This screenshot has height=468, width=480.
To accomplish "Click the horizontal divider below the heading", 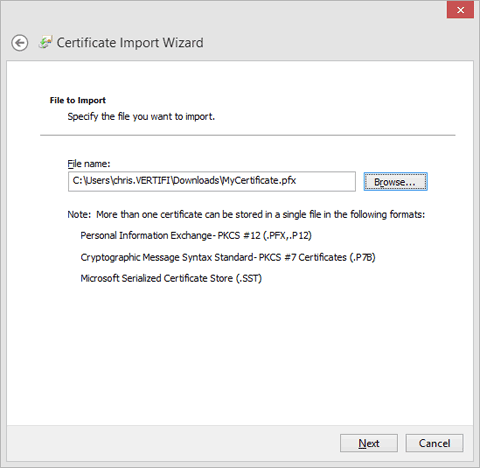I will tap(248, 135).
